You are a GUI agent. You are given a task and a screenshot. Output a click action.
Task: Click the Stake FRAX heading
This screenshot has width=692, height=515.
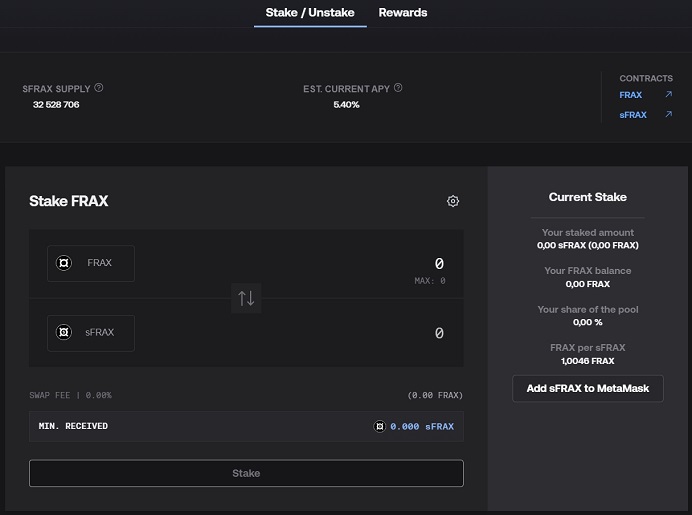[x=69, y=201]
